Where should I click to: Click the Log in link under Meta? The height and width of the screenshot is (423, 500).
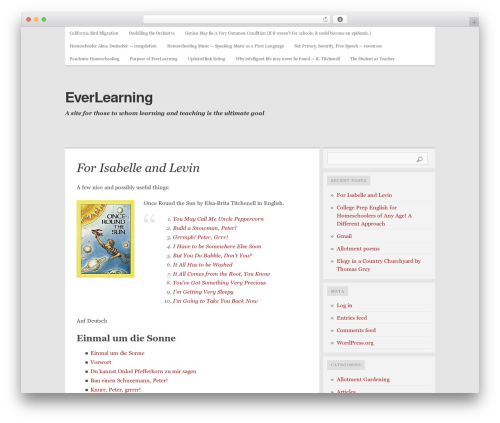click(344, 305)
